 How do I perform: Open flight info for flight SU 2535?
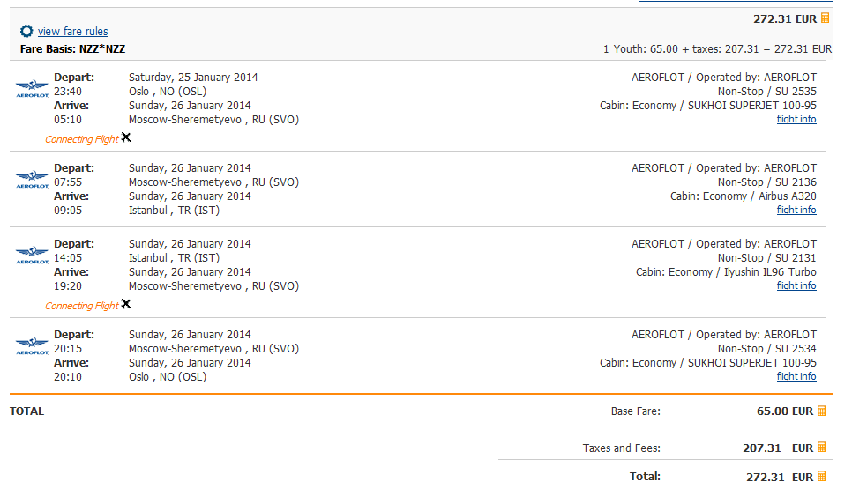click(796, 119)
